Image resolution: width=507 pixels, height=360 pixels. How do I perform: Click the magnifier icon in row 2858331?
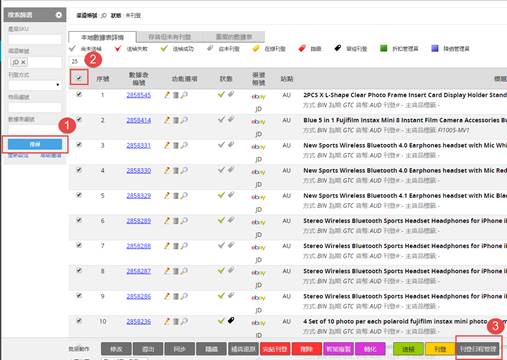coord(184,145)
